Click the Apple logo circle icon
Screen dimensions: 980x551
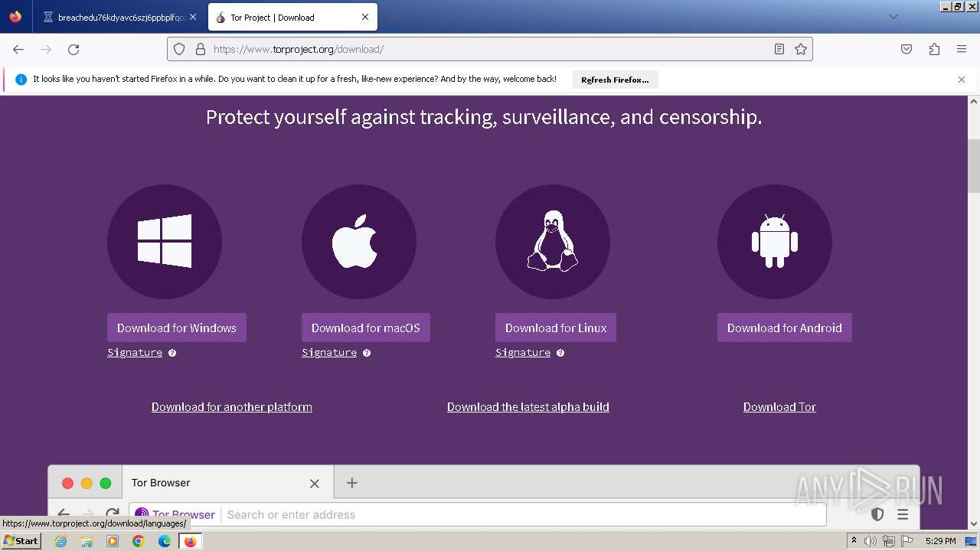click(359, 242)
